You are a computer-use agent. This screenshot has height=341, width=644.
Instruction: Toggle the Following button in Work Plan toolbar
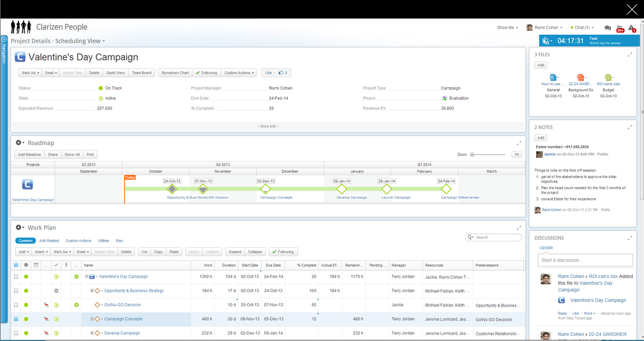pyautogui.click(x=283, y=252)
